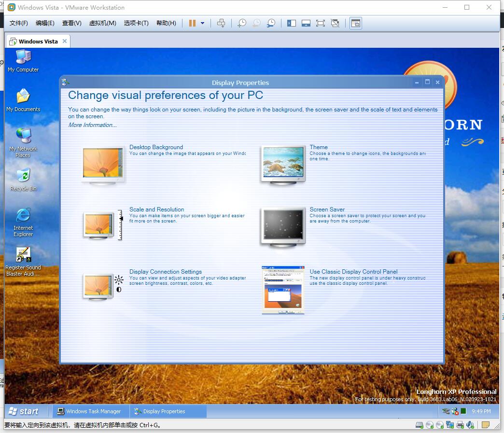Toggle the VMware library sidebar
The height and width of the screenshot is (433, 504).
(x=292, y=23)
